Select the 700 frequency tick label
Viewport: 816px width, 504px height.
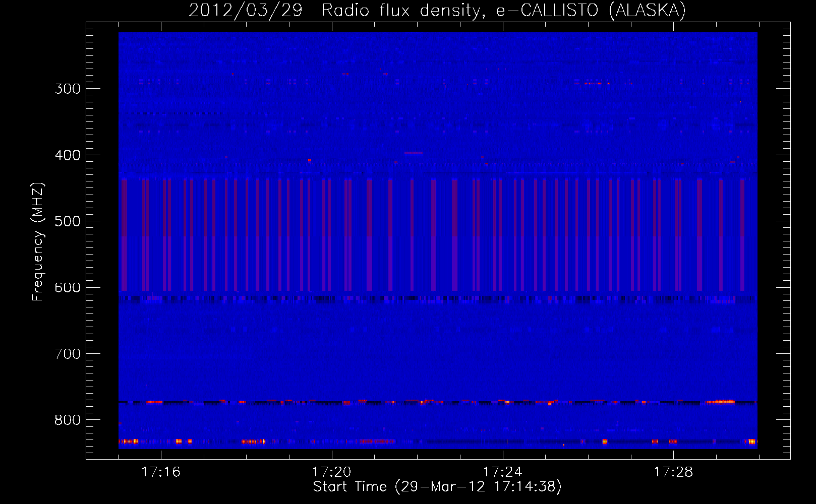click(68, 354)
